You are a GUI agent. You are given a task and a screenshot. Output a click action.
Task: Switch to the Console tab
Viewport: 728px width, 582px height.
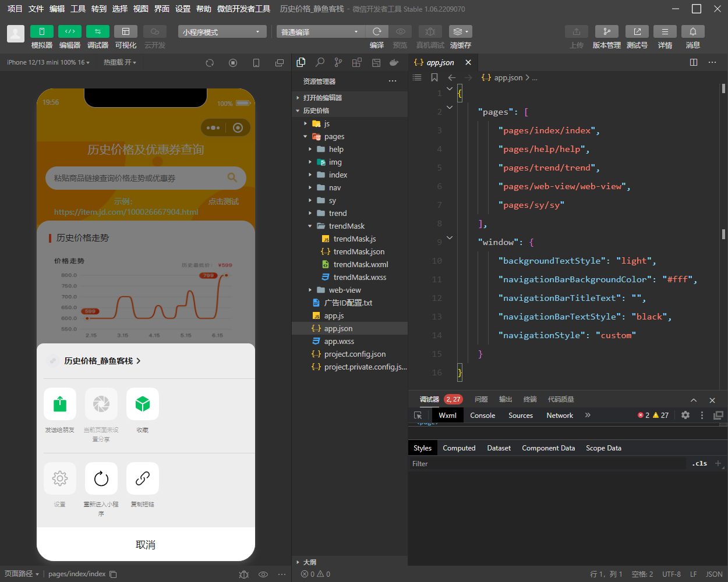[x=482, y=416]
